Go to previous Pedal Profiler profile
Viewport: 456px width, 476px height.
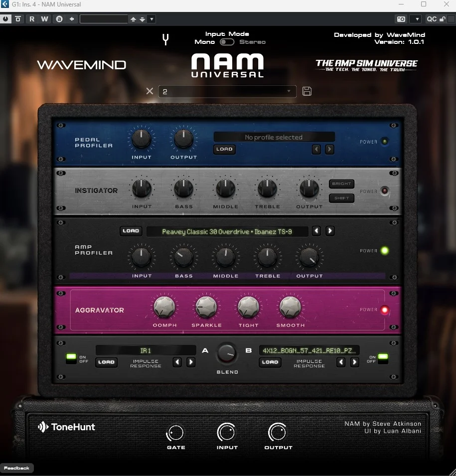pyautogui.click(x=316, y=149)
